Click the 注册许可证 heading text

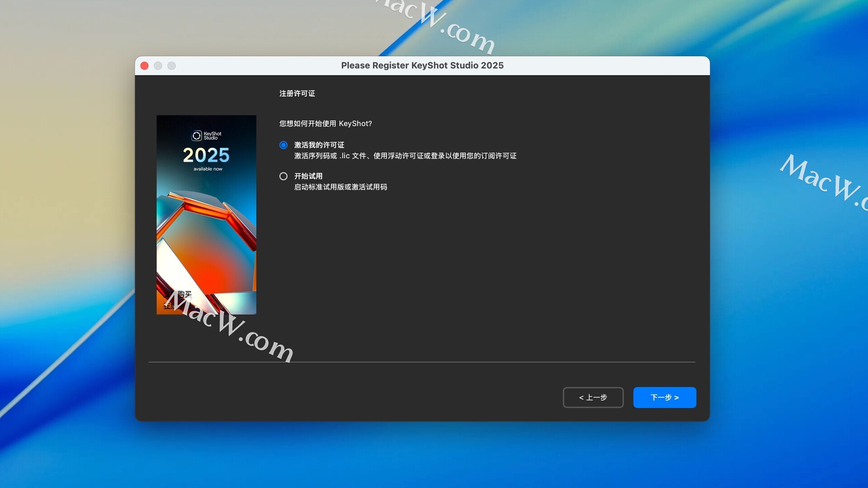coord(297,94)
